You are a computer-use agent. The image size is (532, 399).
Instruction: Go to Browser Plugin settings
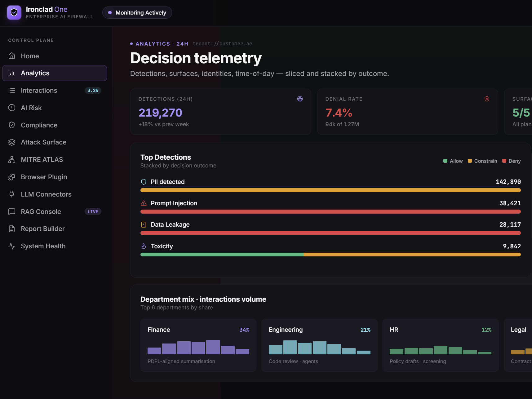click(55, 177)
